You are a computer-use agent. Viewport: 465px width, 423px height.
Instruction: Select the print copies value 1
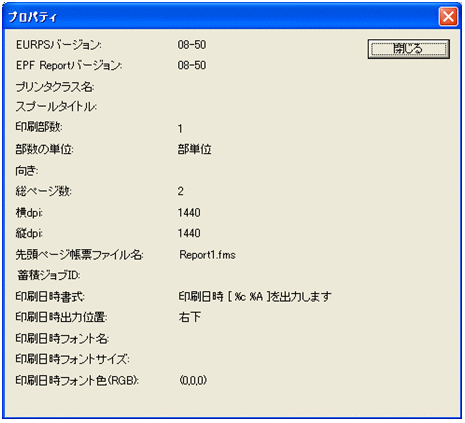[x=180, y=129]
